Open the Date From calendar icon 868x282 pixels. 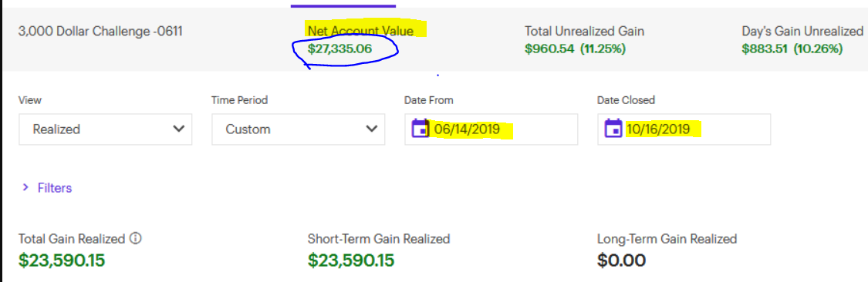(420, 129)
